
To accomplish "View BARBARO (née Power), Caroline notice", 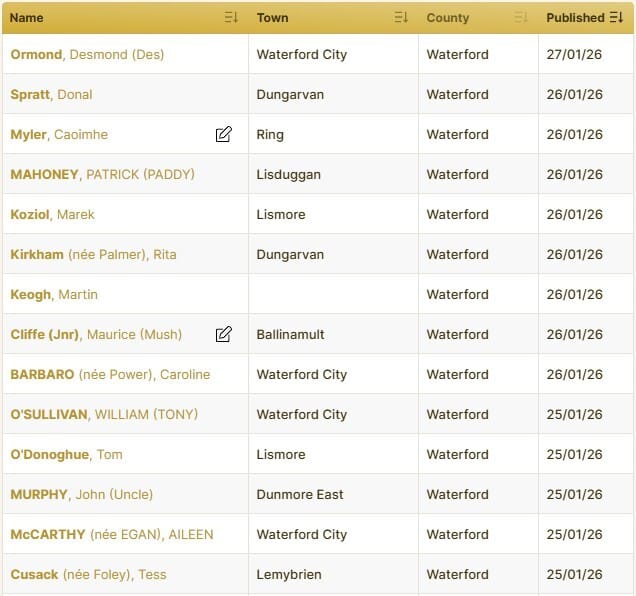I will (110, 374).
